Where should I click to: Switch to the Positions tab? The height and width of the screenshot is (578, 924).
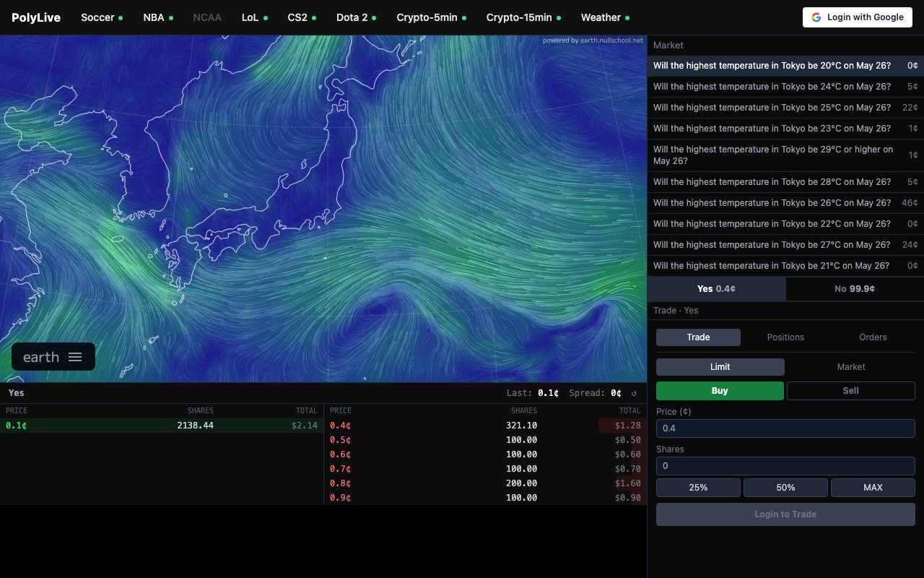click(x=785, y=337)
